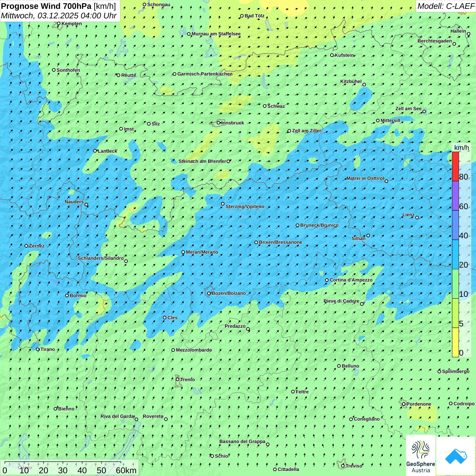Click the 'Sonthofen' label
The width and height of the screenshot is (476, 476).
68,70
